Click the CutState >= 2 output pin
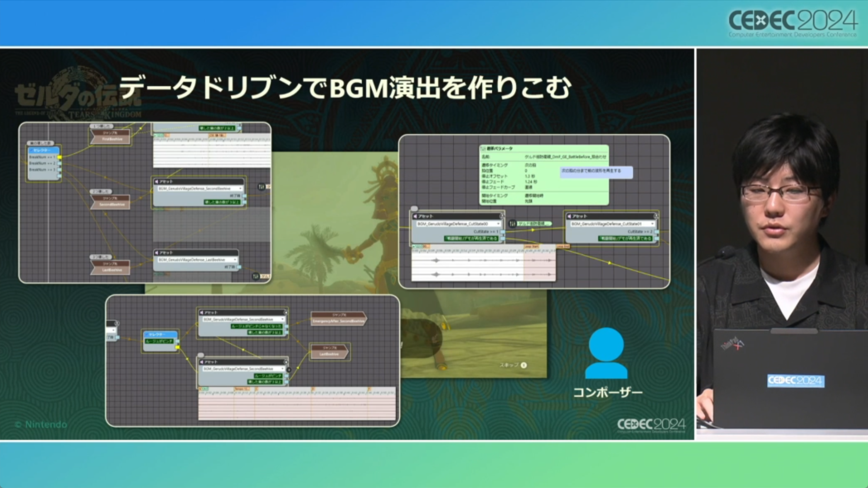The height and width of the screenshot is (488, 868). (656, 232)
